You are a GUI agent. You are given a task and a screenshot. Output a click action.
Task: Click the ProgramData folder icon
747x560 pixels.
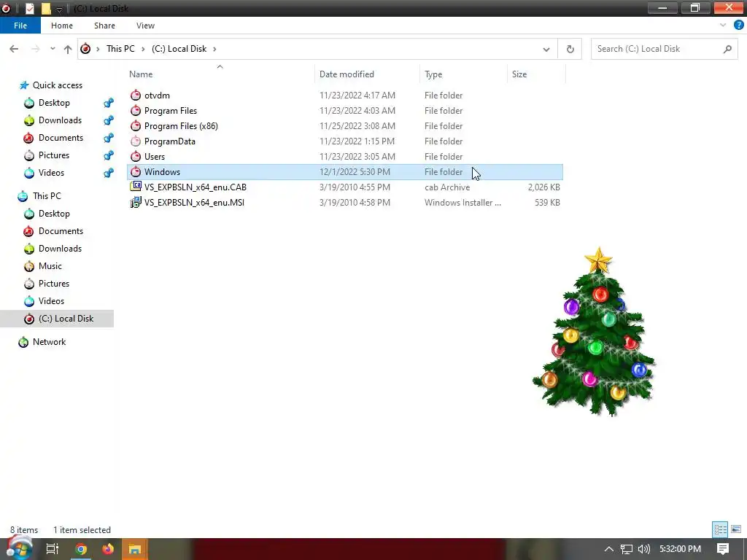pos(136,141)
